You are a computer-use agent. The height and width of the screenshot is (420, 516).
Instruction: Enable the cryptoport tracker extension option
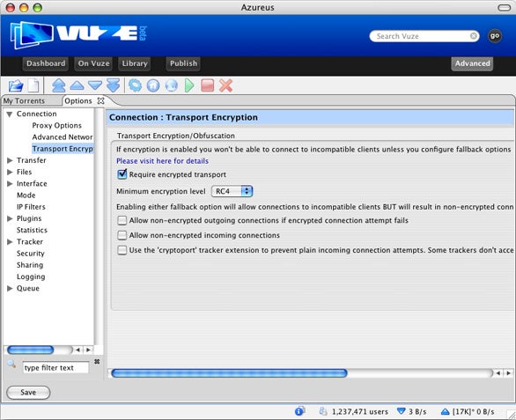pos(122,250)
